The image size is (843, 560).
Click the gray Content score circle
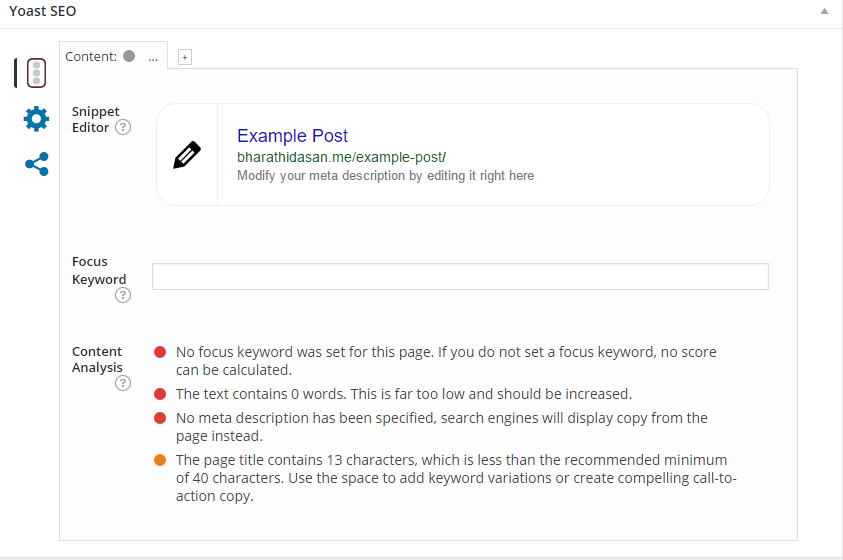[x=129, y=56]
